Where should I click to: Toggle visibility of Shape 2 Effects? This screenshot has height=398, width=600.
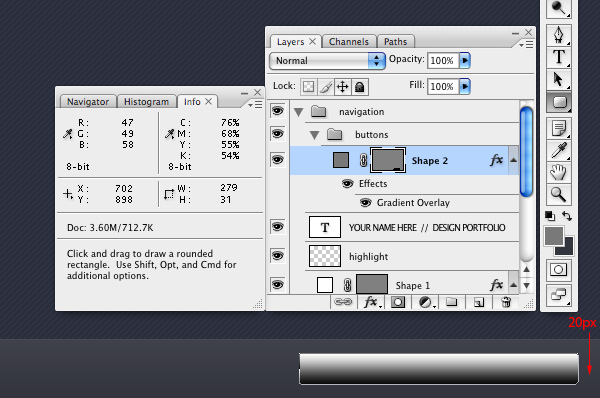pyautogui.click(x=347, y=184)
